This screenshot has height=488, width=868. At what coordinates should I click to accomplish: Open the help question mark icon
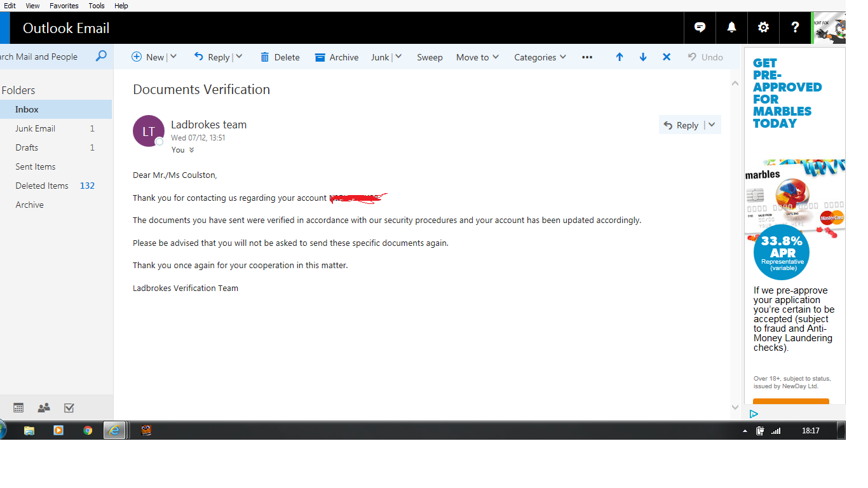795,27
